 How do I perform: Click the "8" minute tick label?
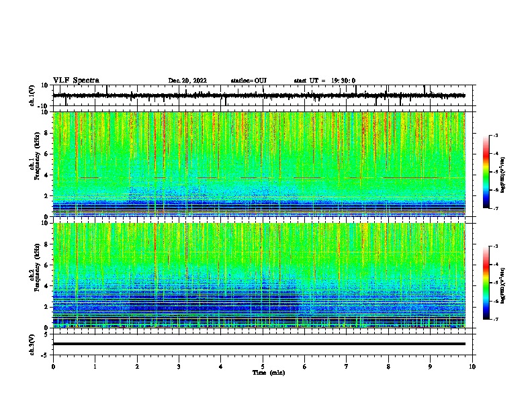click(388, 367)
